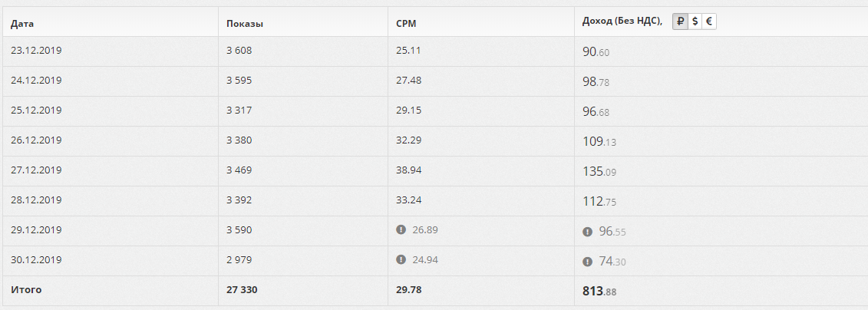The height and width of the screenshot is (310, 868).
Task: Click the 3 595 impressions value
Action: click(x=239, y=81)
